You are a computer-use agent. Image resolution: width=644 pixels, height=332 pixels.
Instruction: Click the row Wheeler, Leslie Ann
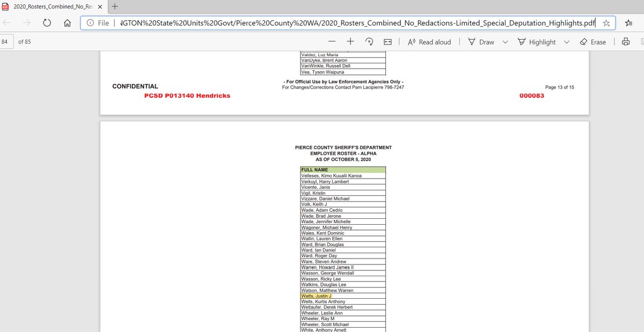tap(343, 313)
